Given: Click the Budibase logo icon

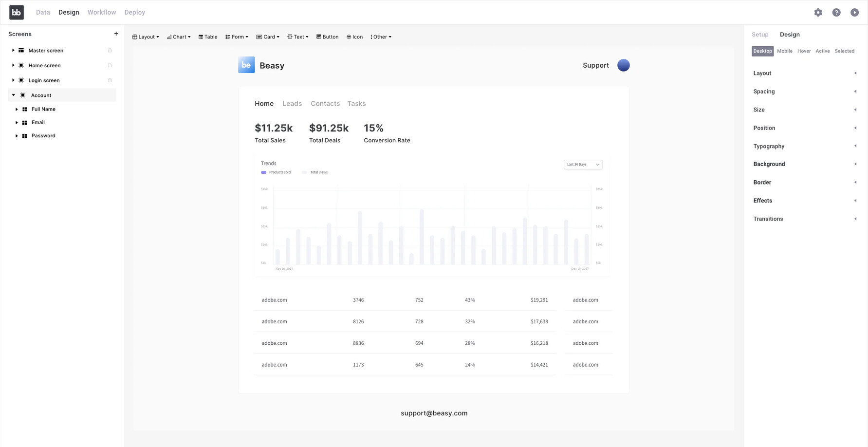Looking at the screenshot, I should coord(17,13).
